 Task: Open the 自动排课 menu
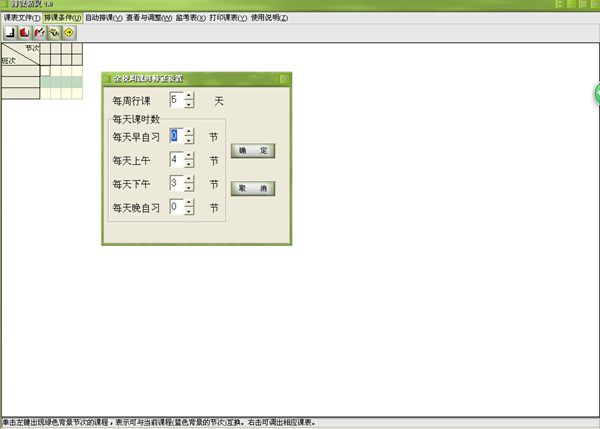(x=104, y=18)
